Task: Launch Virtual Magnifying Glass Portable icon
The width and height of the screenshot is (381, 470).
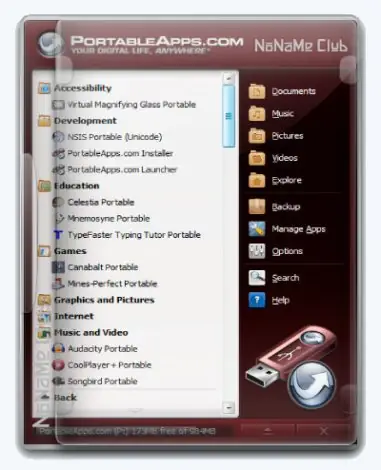Action: [58, 105]
